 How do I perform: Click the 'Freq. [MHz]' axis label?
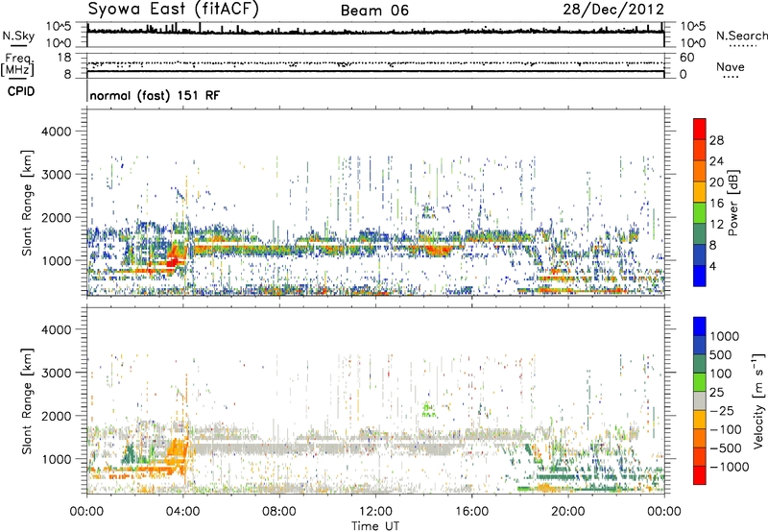17,64
